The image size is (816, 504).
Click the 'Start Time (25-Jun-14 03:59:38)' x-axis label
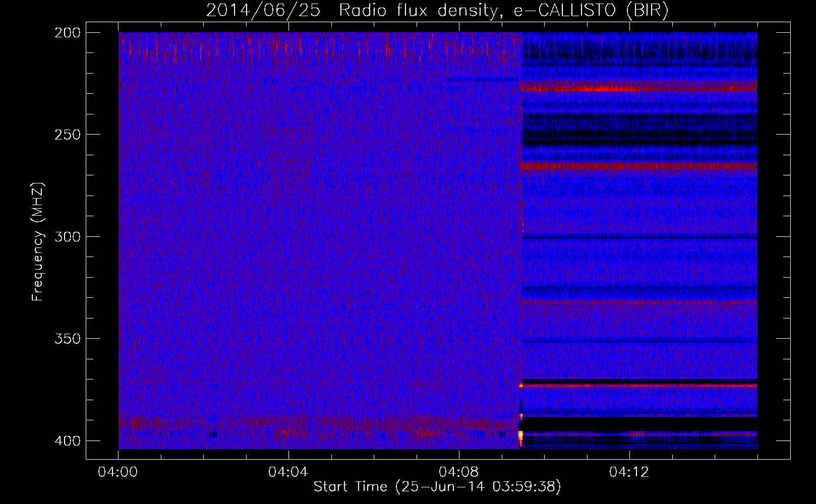point(437,487)
